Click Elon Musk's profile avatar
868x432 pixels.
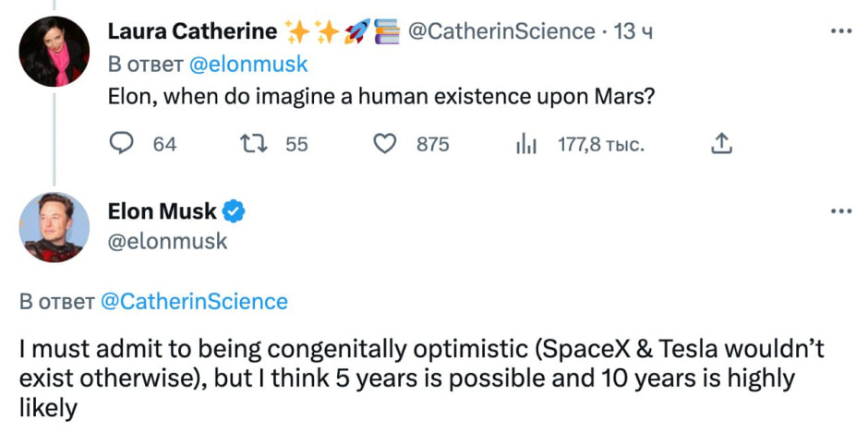coord(54,227)
